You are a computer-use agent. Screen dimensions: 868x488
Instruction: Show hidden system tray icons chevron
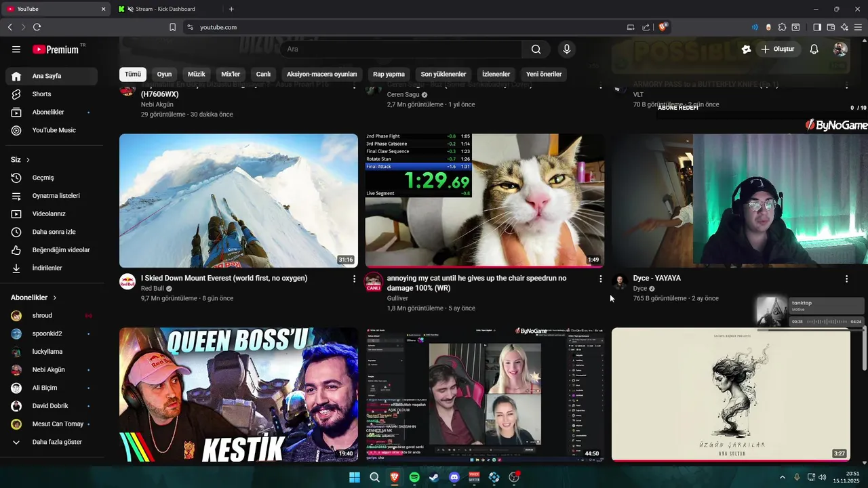[x=782, y=477]
